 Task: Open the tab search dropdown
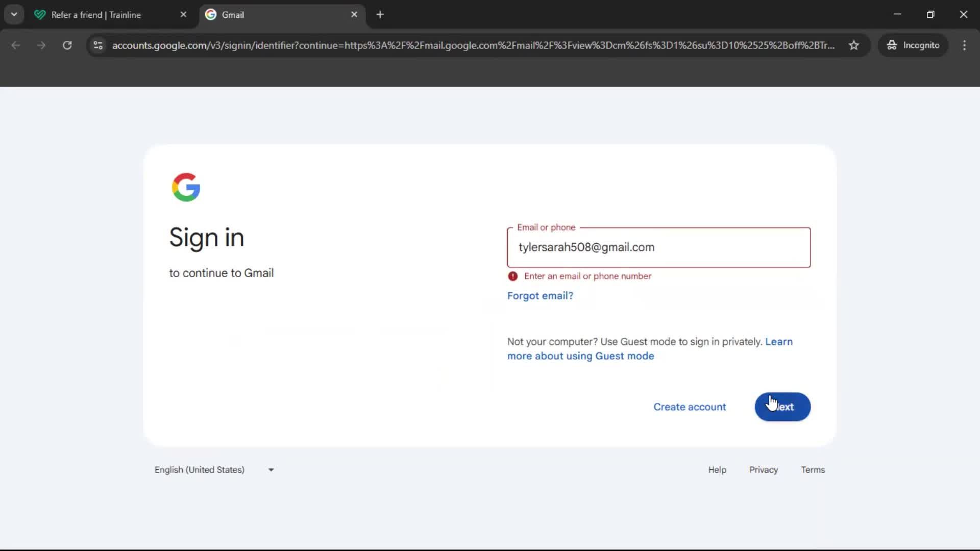14,14
